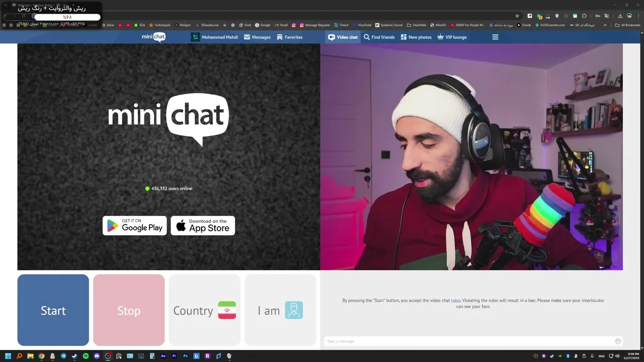644x362 pixels.
Task: Open Steam from taskbar
Action: [74, 356]
